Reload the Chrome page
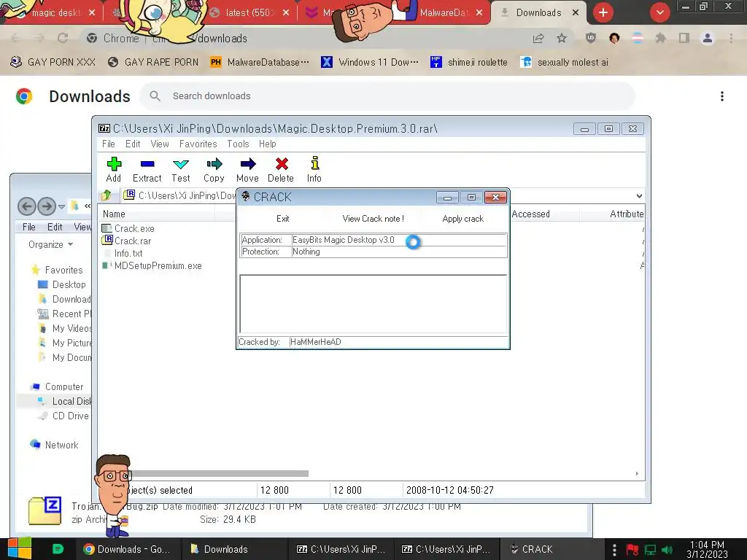Screen dimensions: 747x560 coord(63,38)
